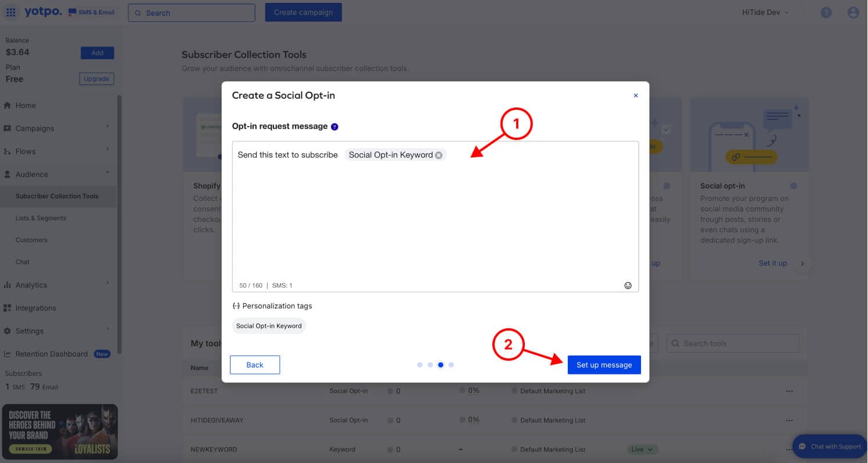
Task: Go to Lists & Segments in sidebar
Action: click(41, 218)
